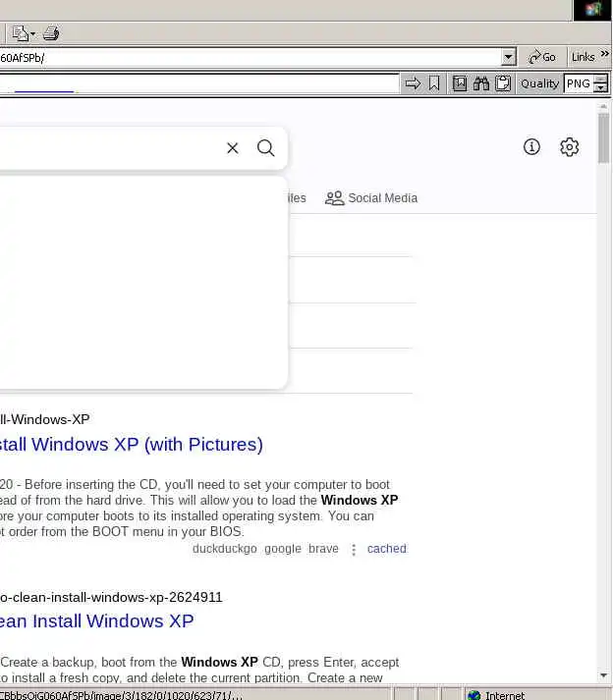Click the scrollbar up arrow
Image resolution: width=613 pixels, height=700 pixels.
click(603, 107)
